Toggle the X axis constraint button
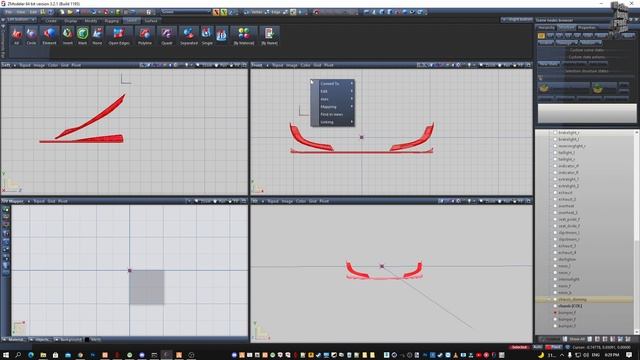 216,12
